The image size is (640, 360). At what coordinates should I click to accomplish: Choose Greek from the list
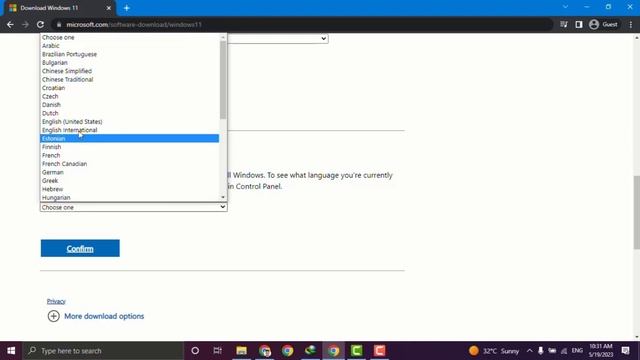(x=129, y=181)
